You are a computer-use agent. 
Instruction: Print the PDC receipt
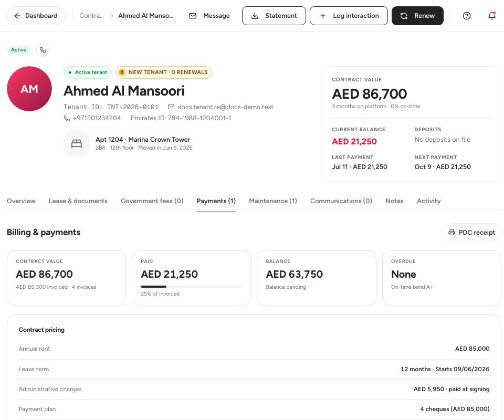pyautogui.click(x=472, y=233)
